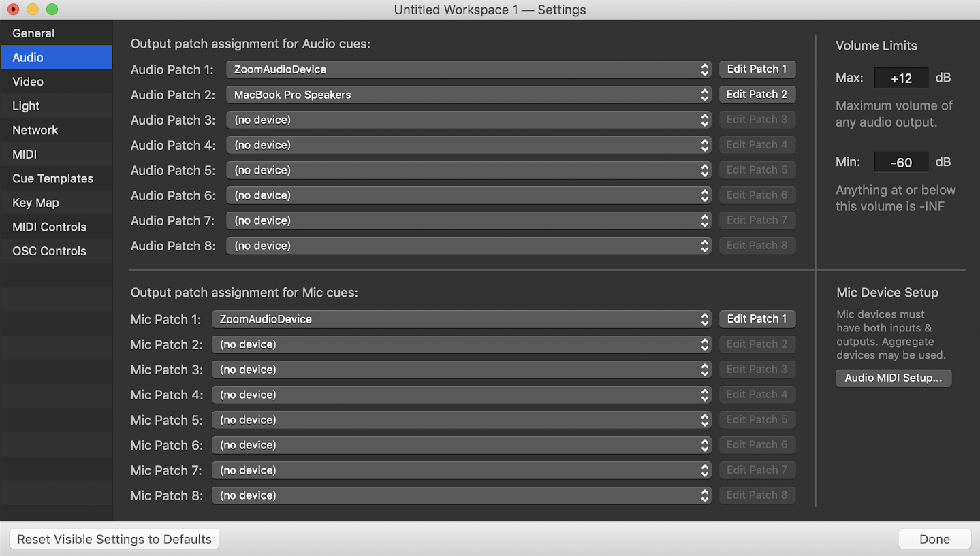Click the Min volume limit field

pos(901,163)
